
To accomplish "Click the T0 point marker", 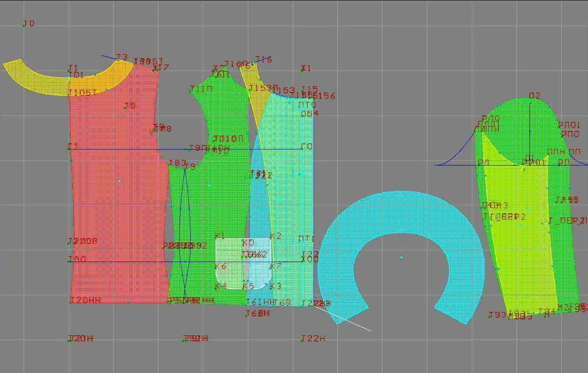I will pos(29,24).
